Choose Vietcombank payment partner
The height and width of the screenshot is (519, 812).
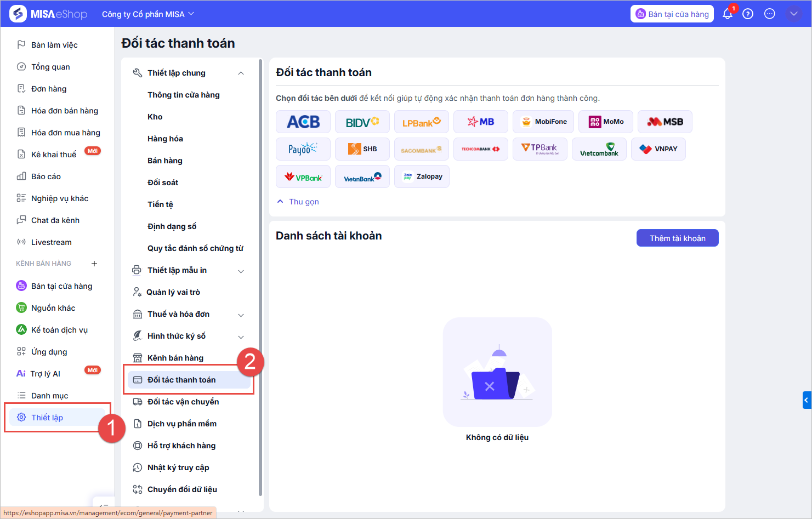(x=599, y=149)
